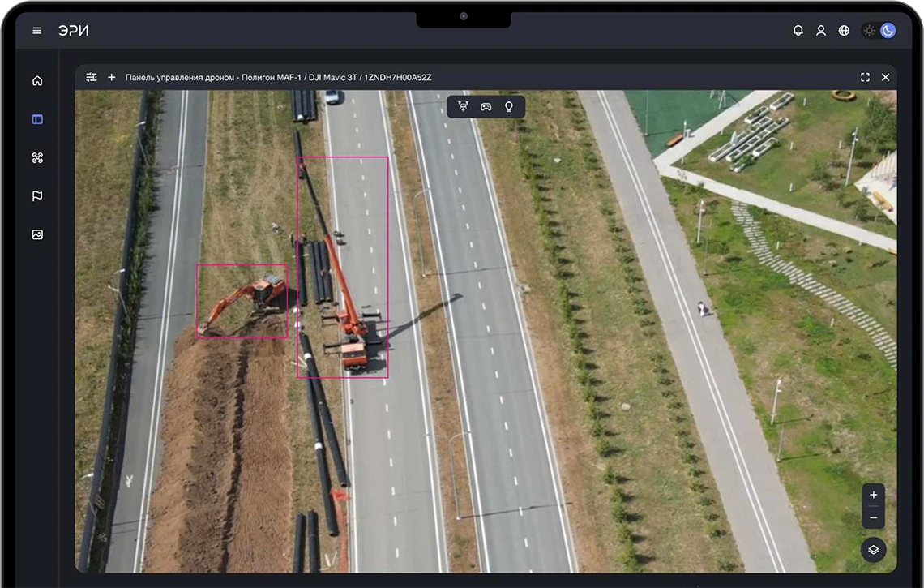Open panels layout sidebar icon

[37, 119]
